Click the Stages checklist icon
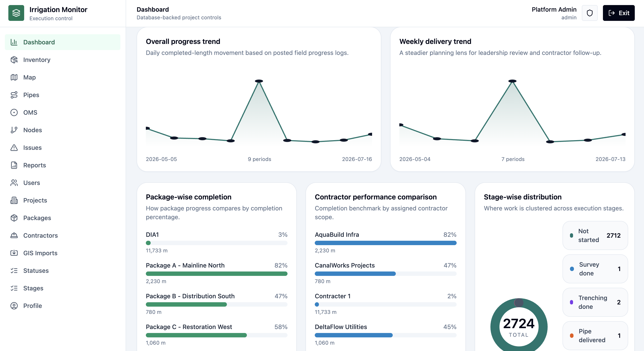The image size is (644, 351). tap(14, 288)
